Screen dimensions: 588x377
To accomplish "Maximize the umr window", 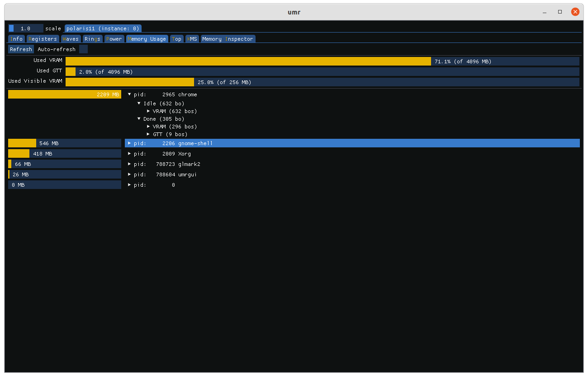I will click(560, 12).
